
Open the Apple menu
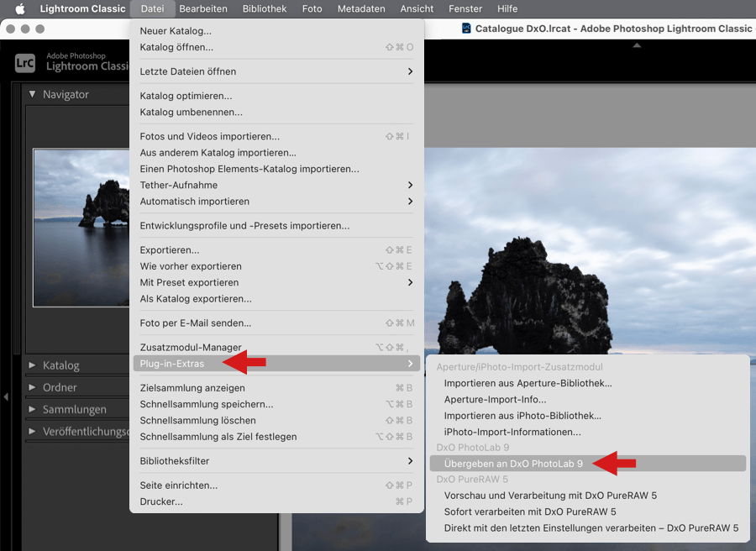pyautogui.click(x=20, y=8)
